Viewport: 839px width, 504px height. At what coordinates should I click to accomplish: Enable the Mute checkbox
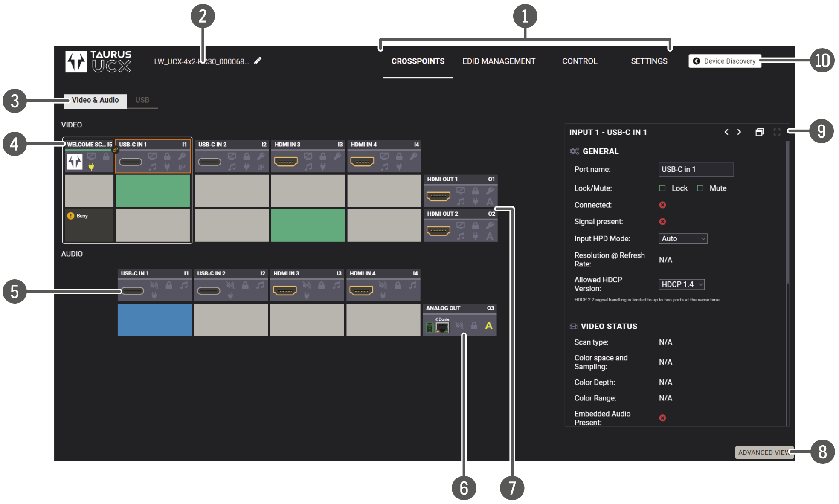click(x=700, y=188)
